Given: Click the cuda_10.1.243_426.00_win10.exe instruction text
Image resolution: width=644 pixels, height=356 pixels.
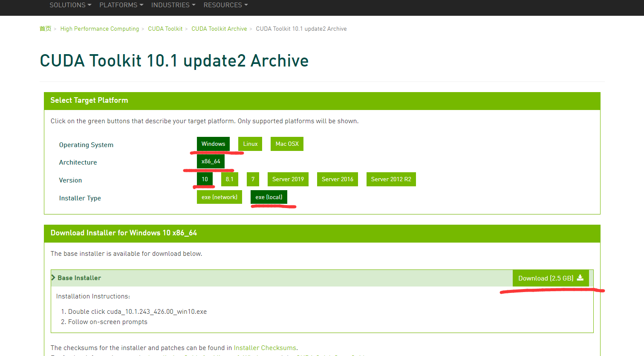Looking at the screenshot, I should click(156, 312).
